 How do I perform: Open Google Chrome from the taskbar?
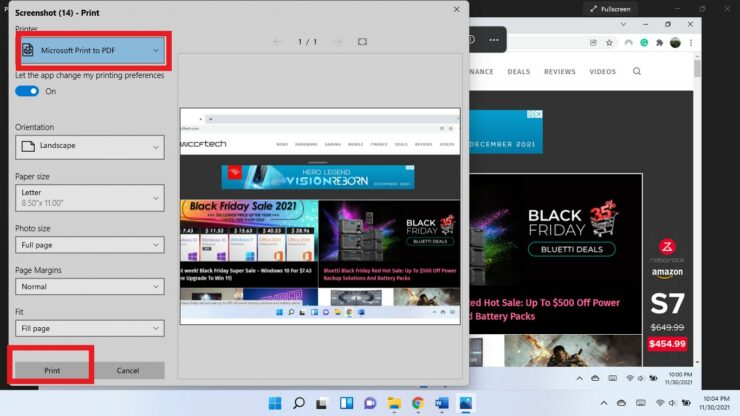pos(418,403)
